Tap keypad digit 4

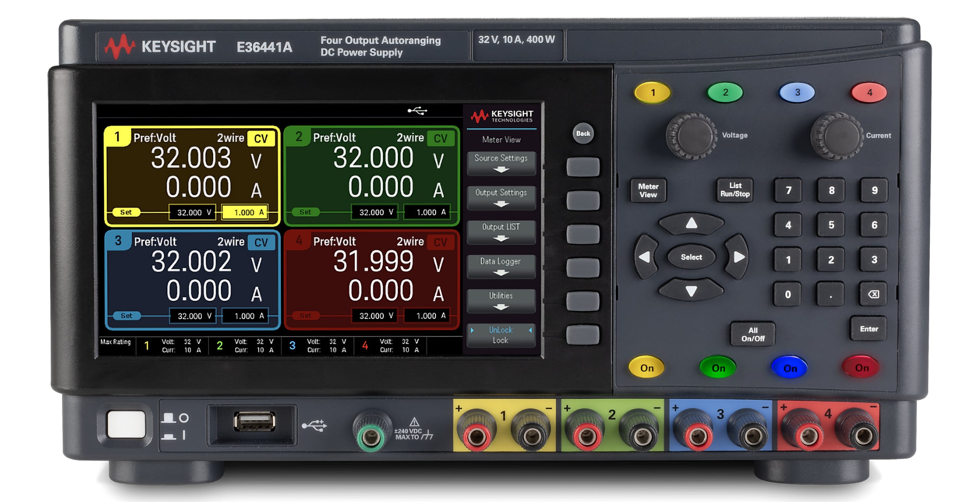pyautogui.click(x=788, y=225)
